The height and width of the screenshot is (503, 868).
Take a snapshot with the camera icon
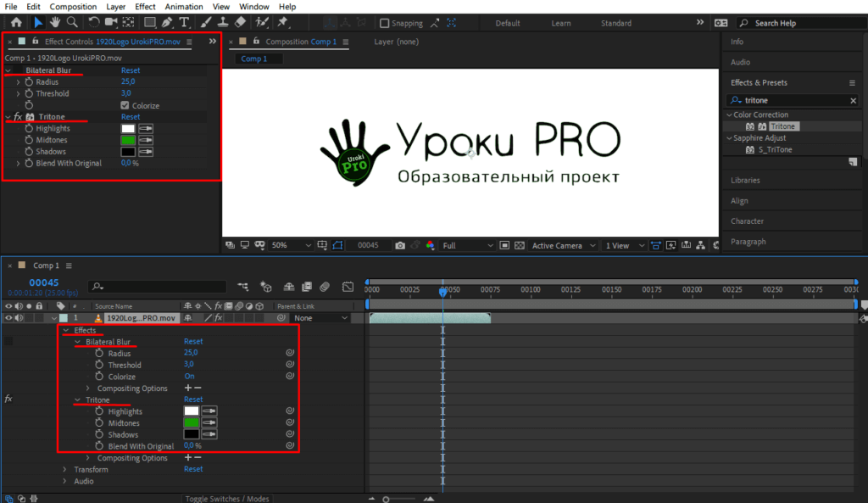click(400, 246)
